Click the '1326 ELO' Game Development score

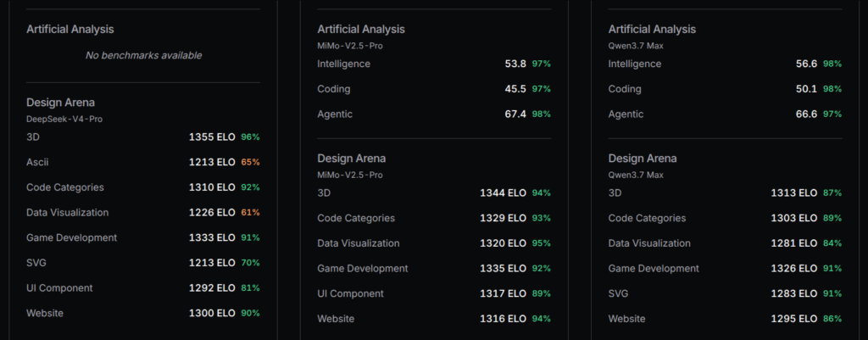pyautogui.click(x=794, y=269)
